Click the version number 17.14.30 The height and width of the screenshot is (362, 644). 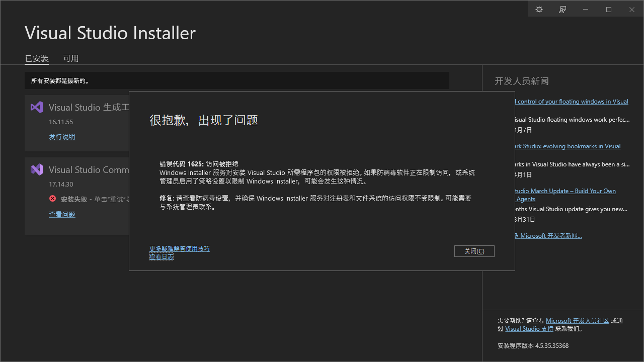(x=61, y=185)
